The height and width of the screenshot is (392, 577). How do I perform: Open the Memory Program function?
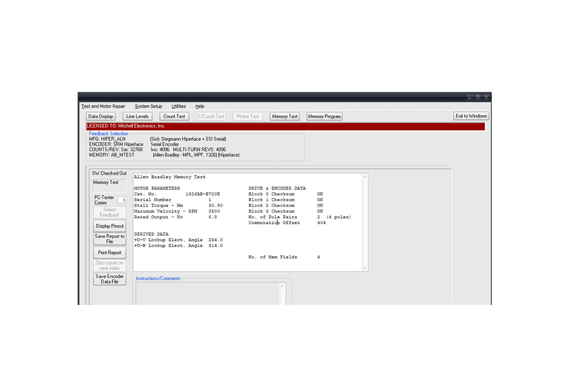pyautogui.click(x=324, y=116)
